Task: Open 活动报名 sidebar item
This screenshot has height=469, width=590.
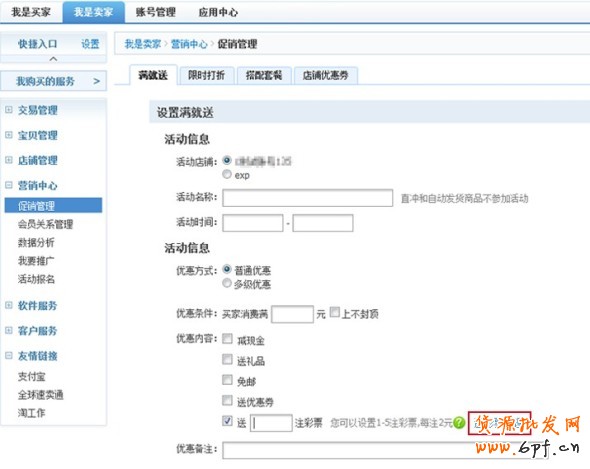Action: click(36, 279)
